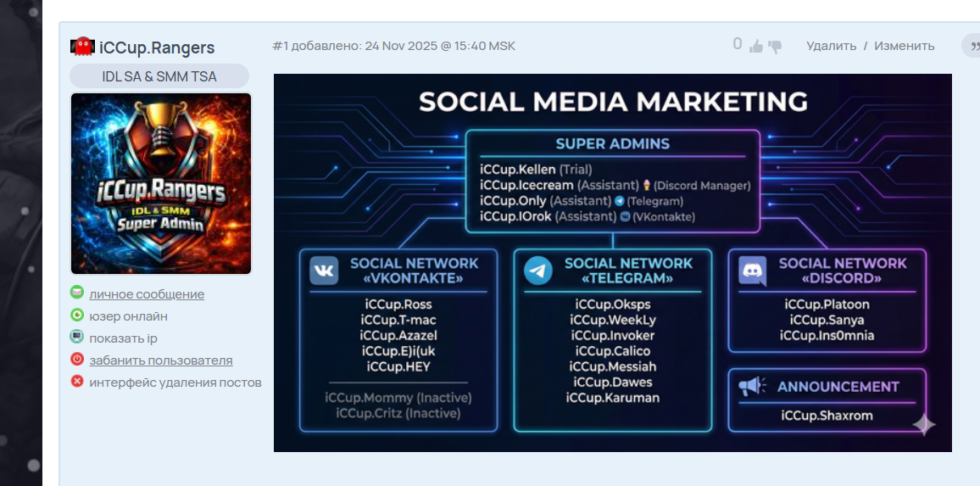The height and width of the screenshot is (486, 980).
Task: Click iCCup.Invoker in the Telegram list
Action: click(x=613, y=335)
